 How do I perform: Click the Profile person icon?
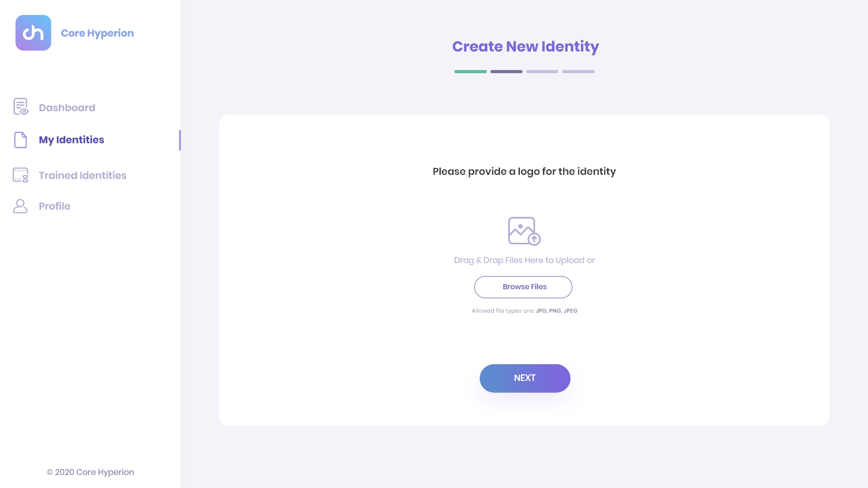20,206
